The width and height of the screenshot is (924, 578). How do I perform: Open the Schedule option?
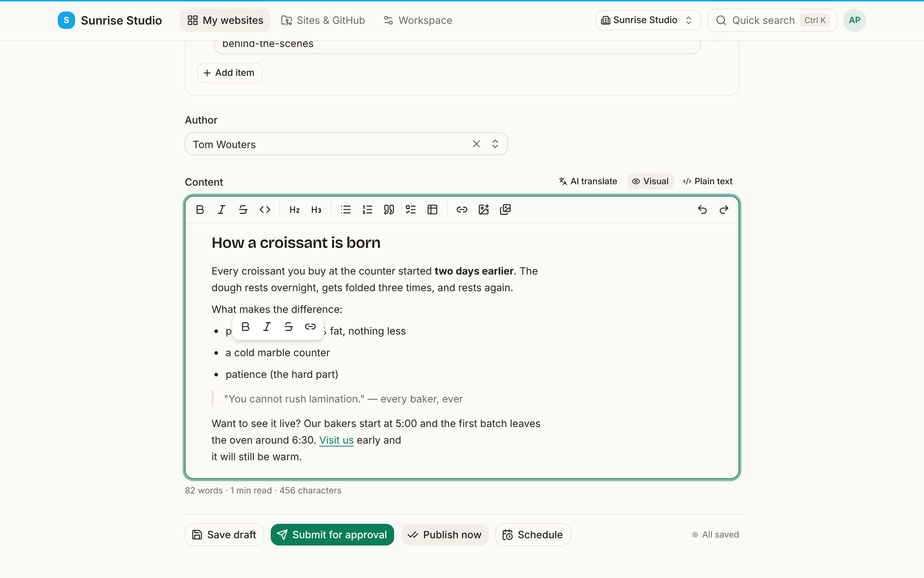tap(533, 534)
